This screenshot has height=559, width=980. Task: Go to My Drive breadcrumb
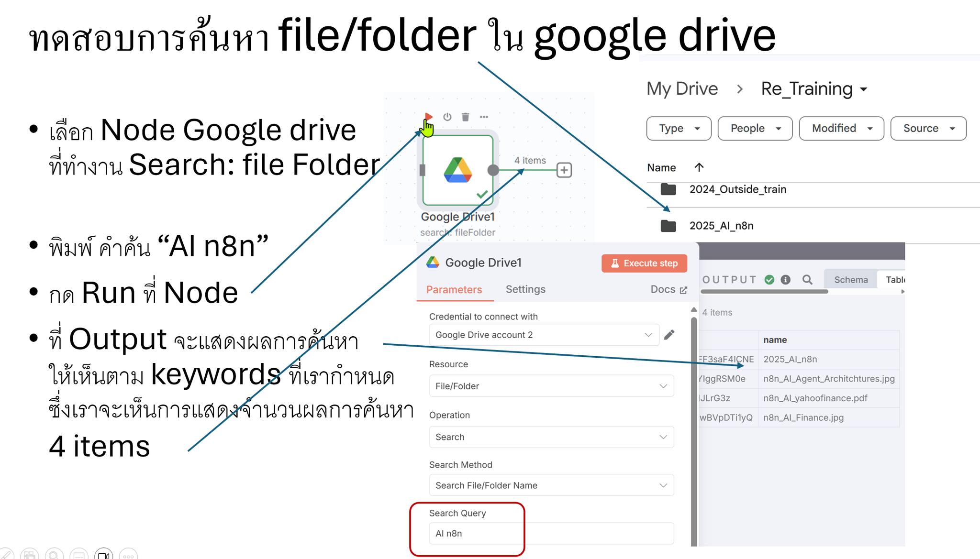coord(682,89)
